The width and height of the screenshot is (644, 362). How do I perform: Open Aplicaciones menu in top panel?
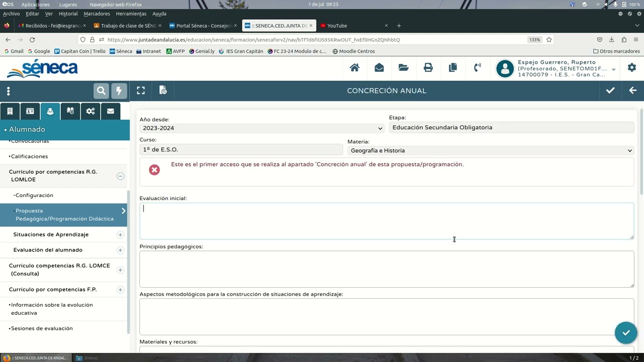coord(35,5)
